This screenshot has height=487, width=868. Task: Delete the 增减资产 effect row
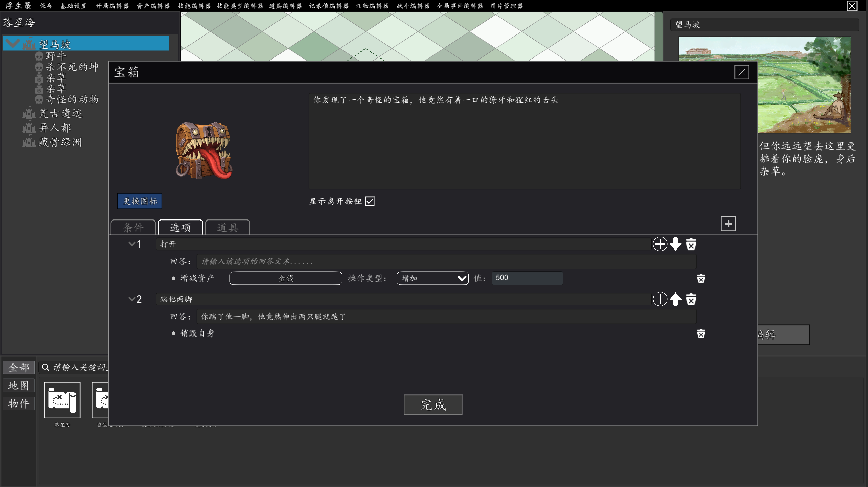(701, 278)
